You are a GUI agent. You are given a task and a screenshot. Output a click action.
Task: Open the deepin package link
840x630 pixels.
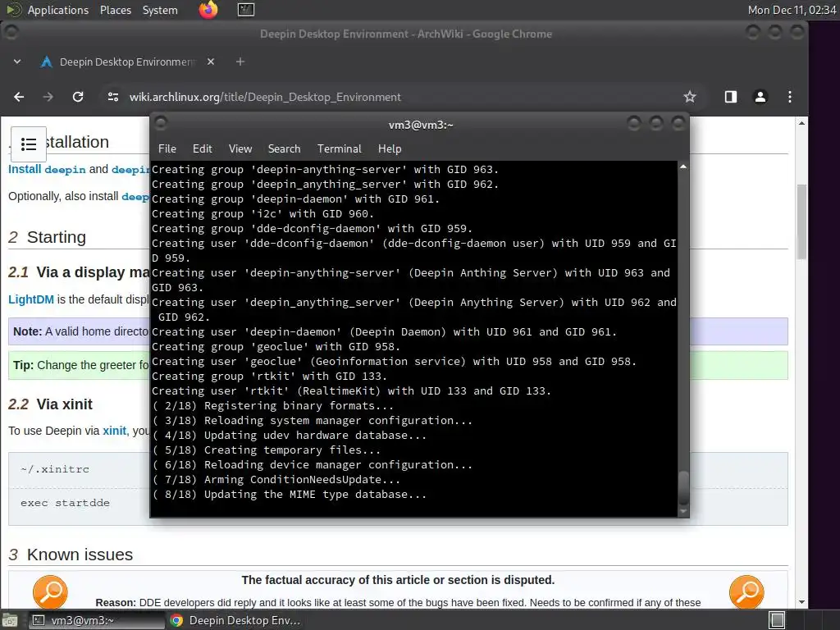(x=65, y=170)
